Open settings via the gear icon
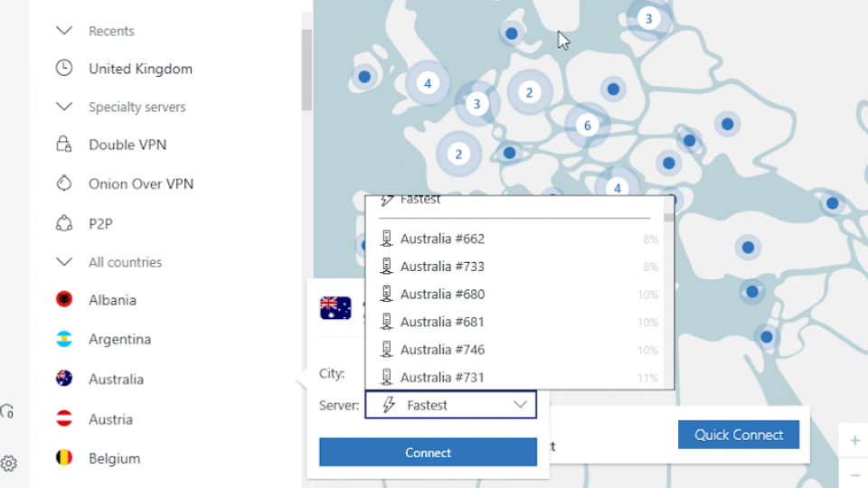 point(9,463)
